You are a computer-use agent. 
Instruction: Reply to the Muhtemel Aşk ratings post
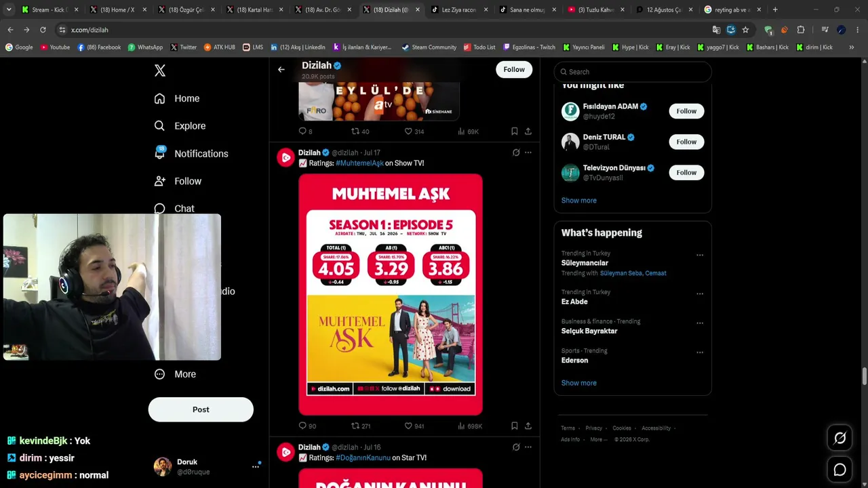(302, 426)
